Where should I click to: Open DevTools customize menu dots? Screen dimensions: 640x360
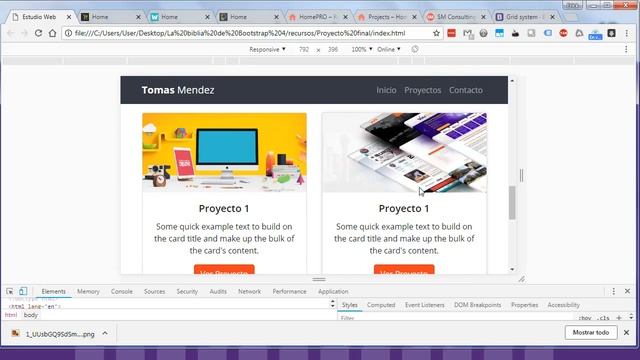pos(613,291)
